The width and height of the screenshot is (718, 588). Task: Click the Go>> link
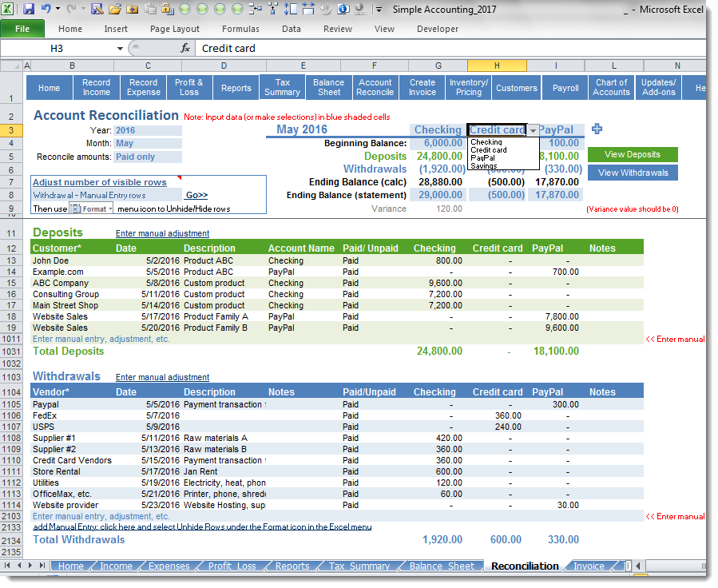pyautogui.click(x=196, y=195)
